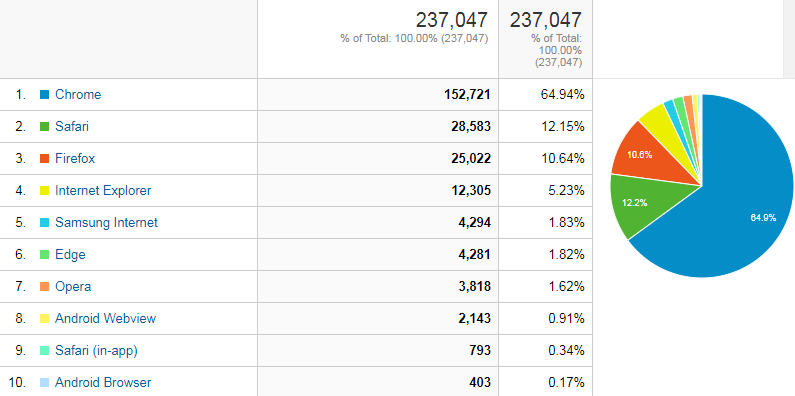This screenshot has width=795, height=396.
Task: Open the Safari browser link
Action: pyautogui.click(x=72, y=126)
